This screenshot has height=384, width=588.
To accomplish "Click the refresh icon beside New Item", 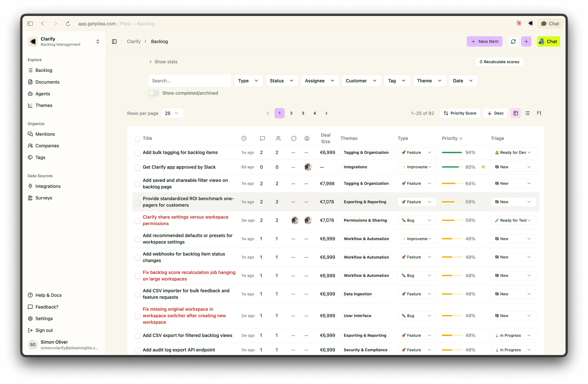I will pyautogui.click(x=513, y=42).
